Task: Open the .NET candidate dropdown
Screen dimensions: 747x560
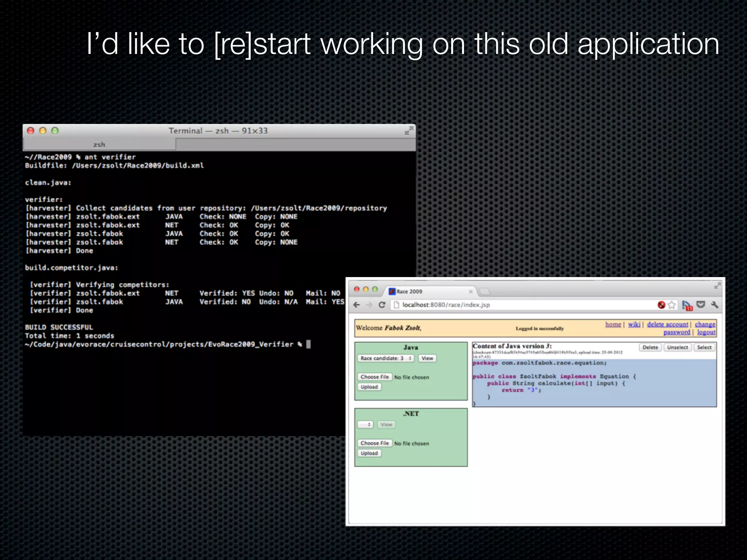Action: 365,425
